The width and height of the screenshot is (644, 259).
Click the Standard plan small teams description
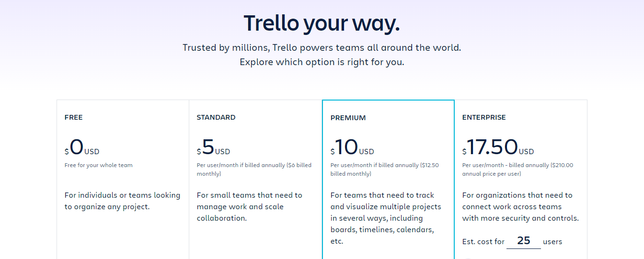click(250, 207)
